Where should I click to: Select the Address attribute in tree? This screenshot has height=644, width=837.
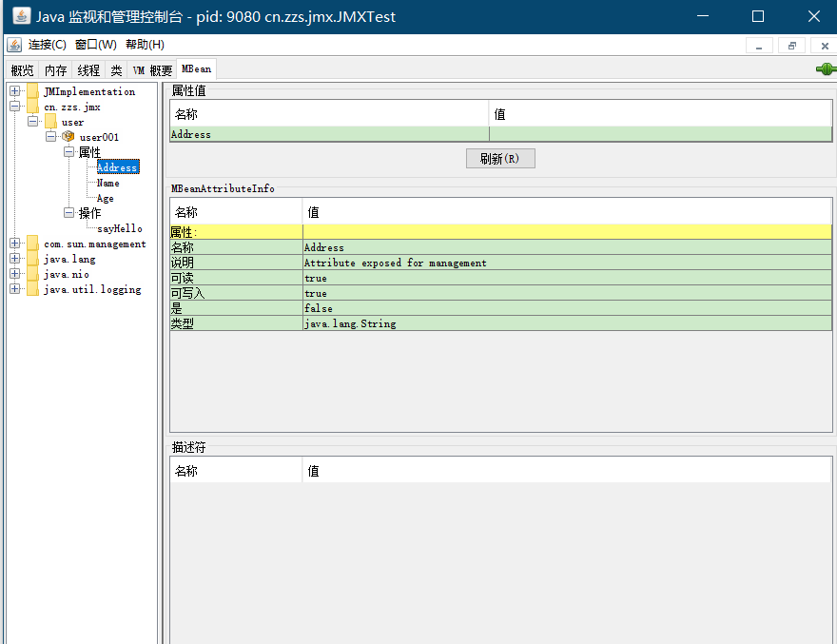click(x=118, y=167)
